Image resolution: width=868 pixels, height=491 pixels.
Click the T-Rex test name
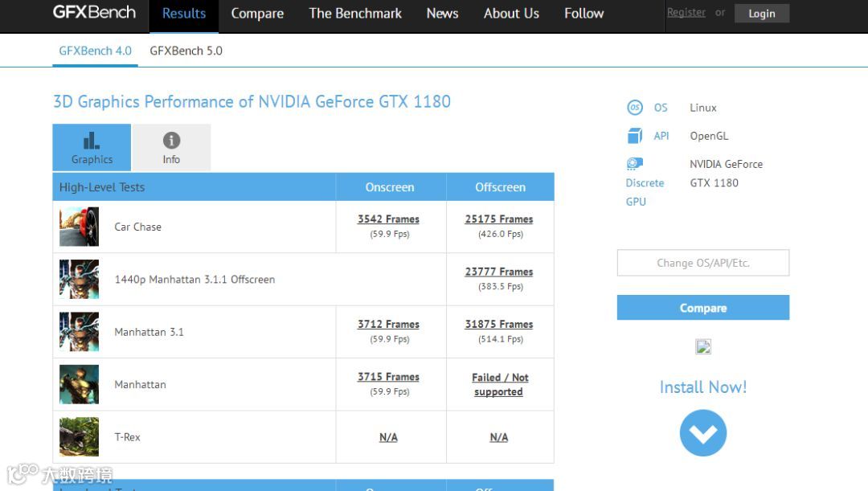click(127, 437)
